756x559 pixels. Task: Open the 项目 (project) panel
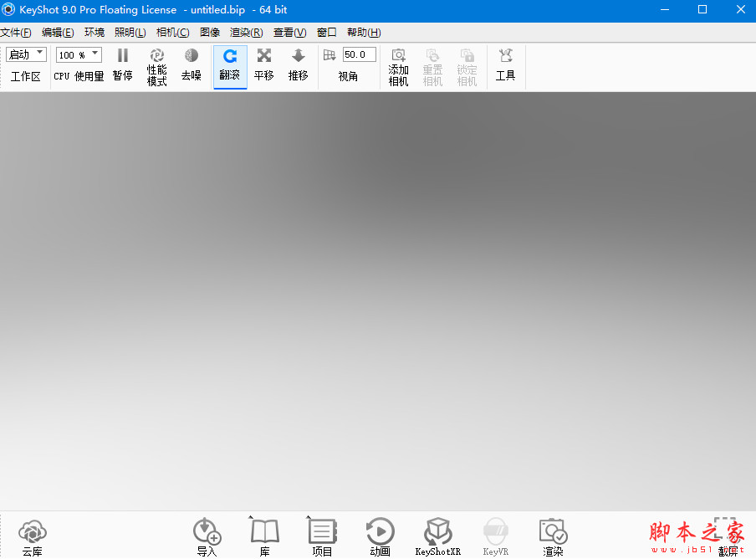[x=322, y=534]
